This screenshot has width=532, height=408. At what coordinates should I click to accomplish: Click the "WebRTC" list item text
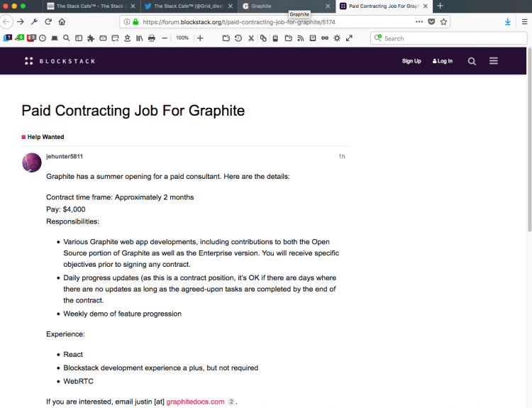(78, 381)
